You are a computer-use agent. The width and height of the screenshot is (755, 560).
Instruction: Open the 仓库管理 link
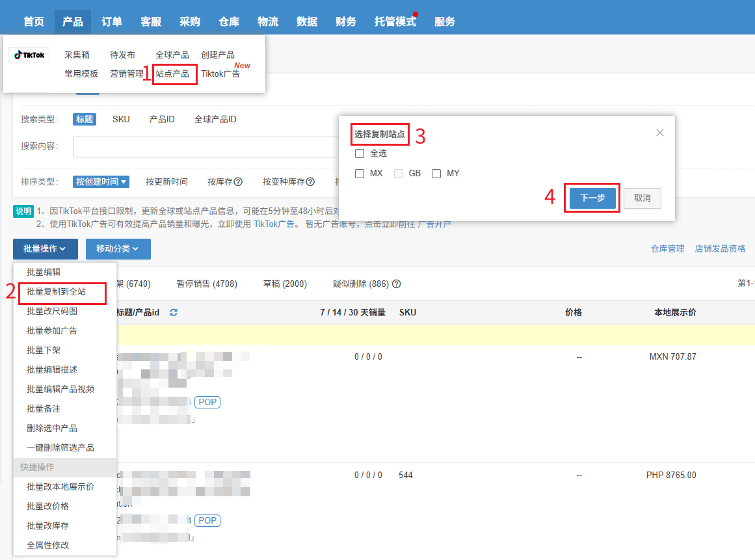pyautogui.click(x=667, y=248)
